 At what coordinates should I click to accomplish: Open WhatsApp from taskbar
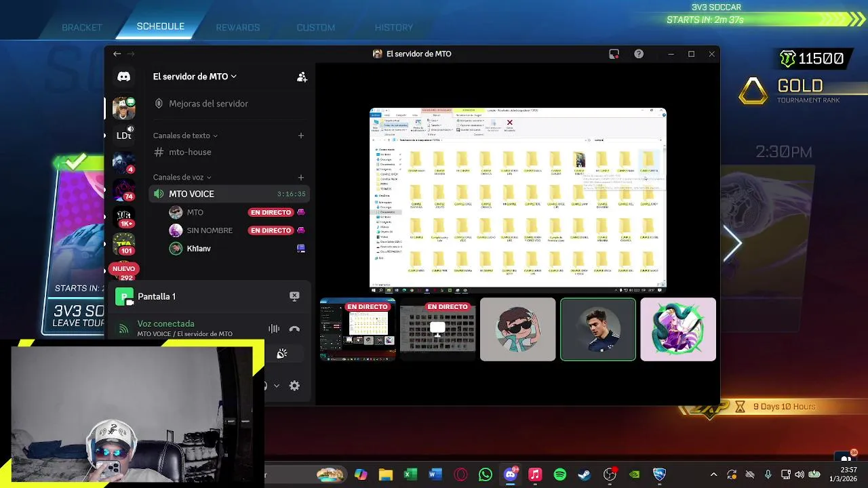click(485, 474)
